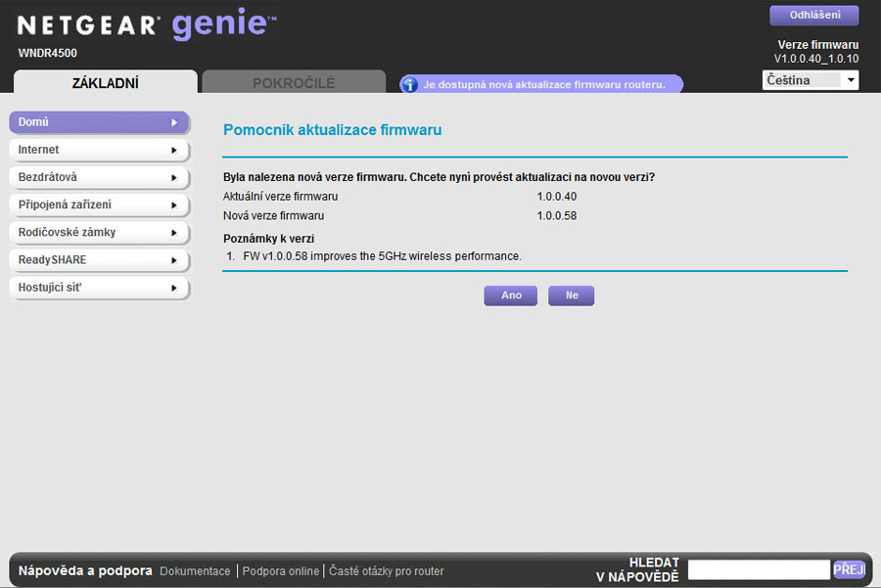The height and width of the screenshot is (588, 881).
Task: Open the Podpora online link
Action: tap(280, 571)
